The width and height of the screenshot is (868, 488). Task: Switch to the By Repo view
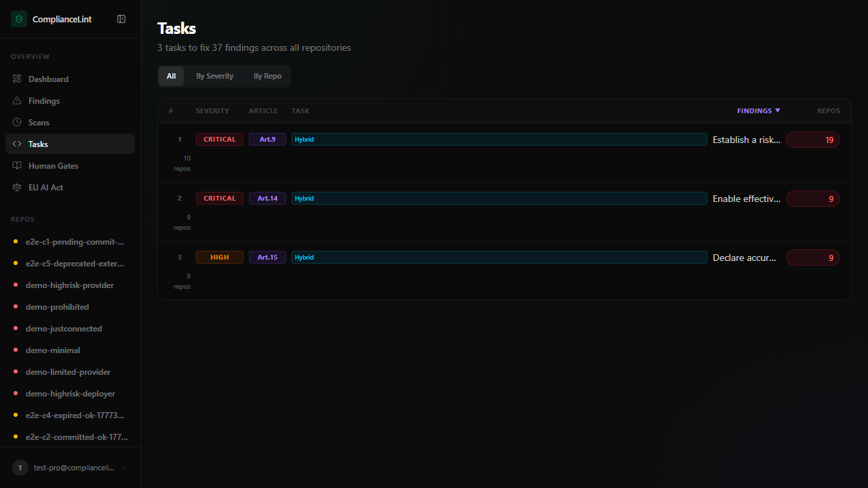click(x=267, y=76)
